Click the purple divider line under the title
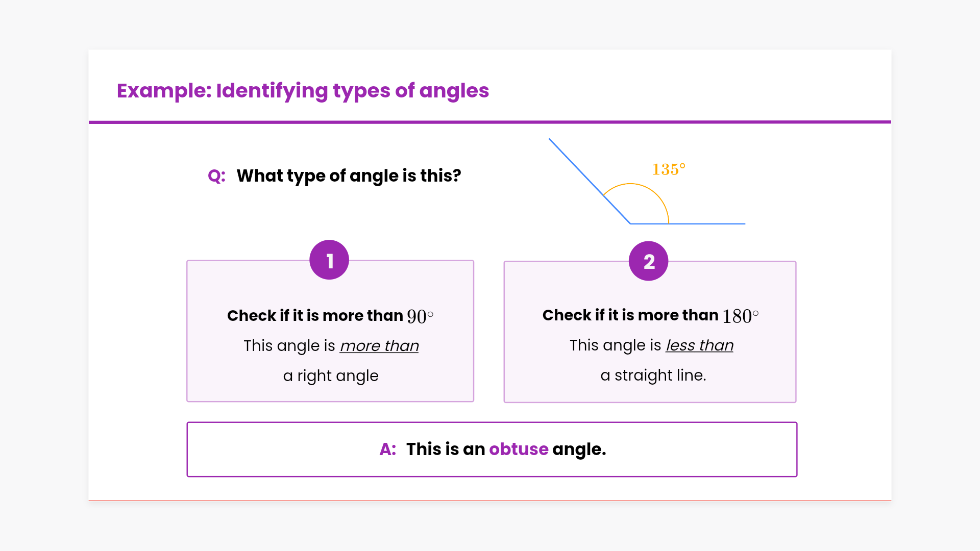980x551 pixels. [490, 122]
